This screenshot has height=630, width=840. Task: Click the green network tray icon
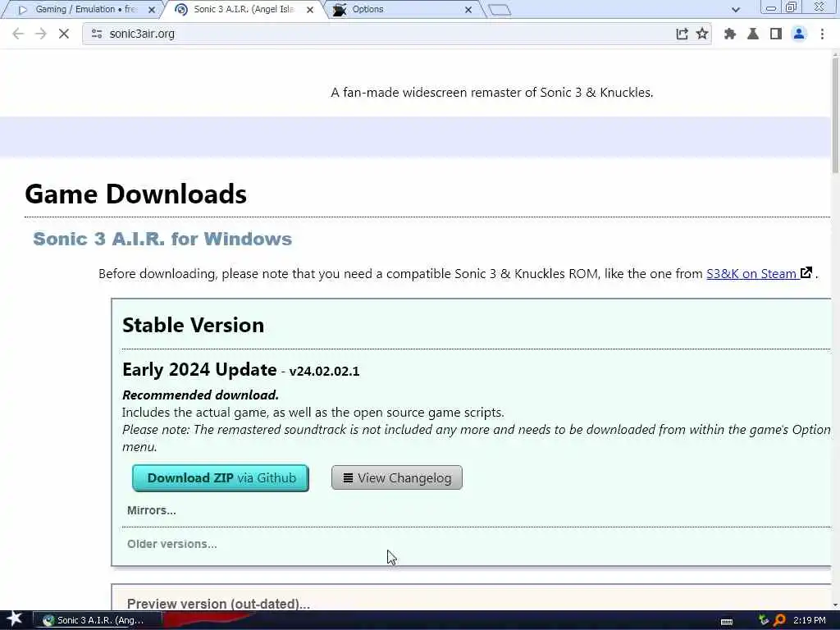coord(764,620)
